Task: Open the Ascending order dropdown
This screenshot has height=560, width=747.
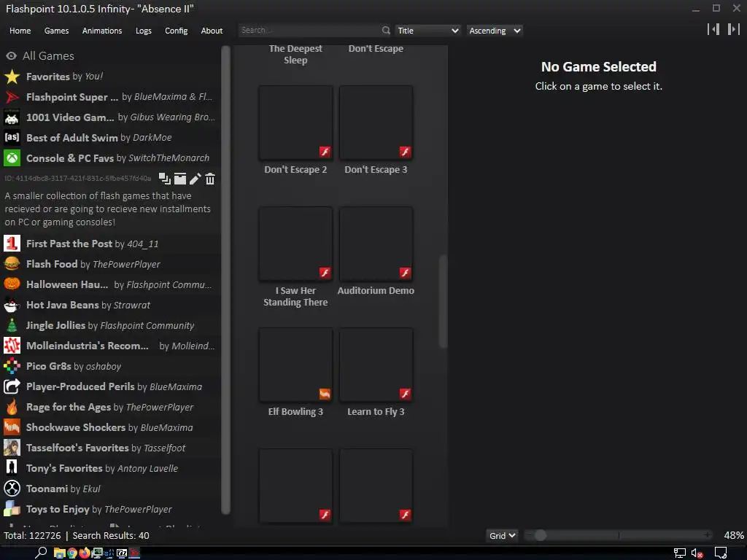Action: 495,31
